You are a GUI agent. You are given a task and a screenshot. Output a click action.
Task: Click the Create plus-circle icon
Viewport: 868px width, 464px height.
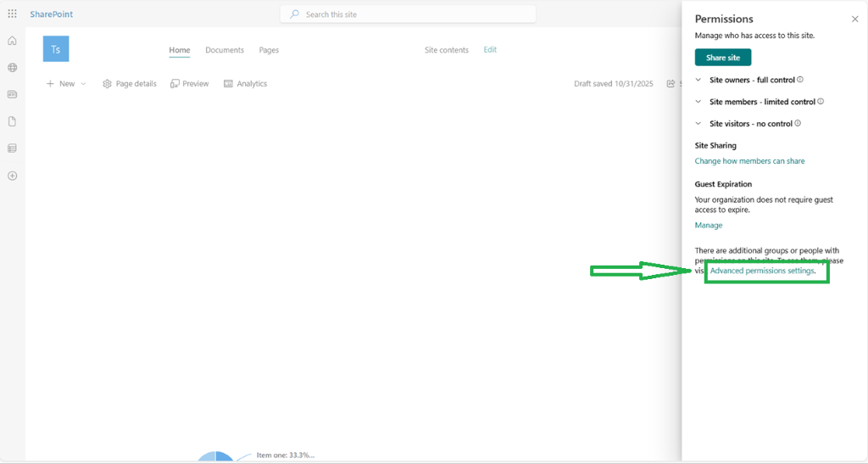tap(12, 176)
